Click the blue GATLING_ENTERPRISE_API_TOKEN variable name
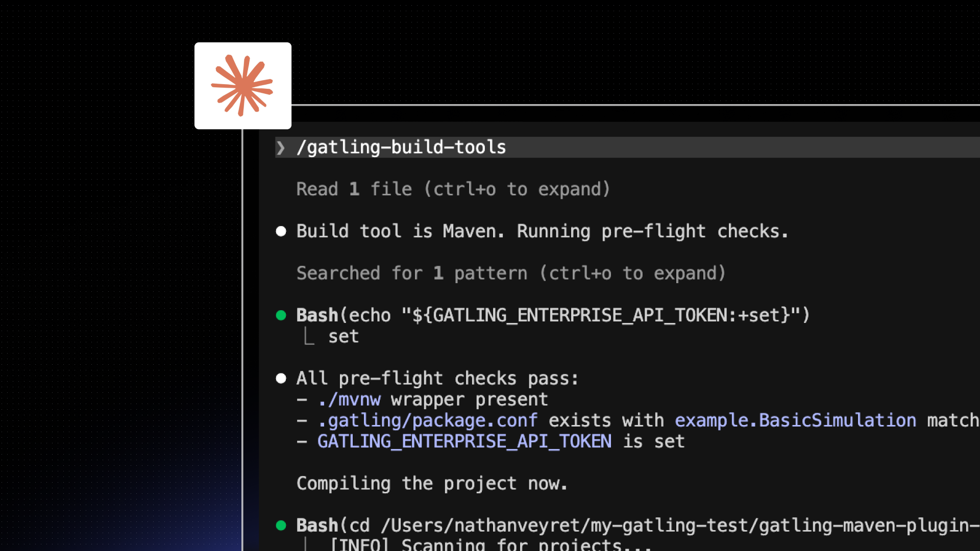980x551 pixels. click(464, 441)
